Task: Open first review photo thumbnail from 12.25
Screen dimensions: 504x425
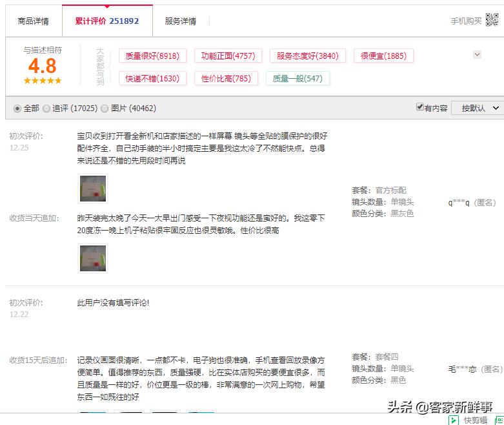Action: coord(93,189)
